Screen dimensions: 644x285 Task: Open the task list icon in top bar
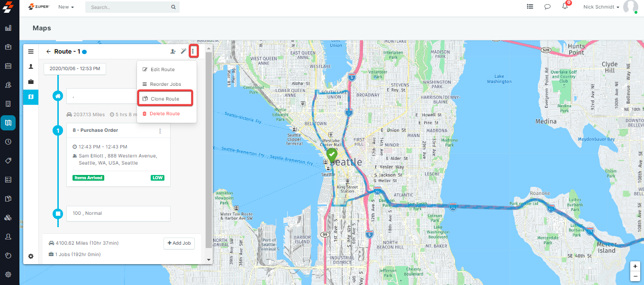[x=530, y=7]
